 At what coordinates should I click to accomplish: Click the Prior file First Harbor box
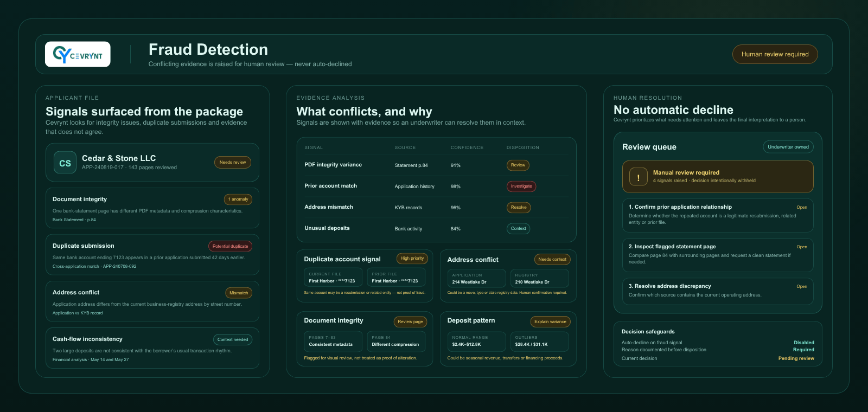click(396, 278)
